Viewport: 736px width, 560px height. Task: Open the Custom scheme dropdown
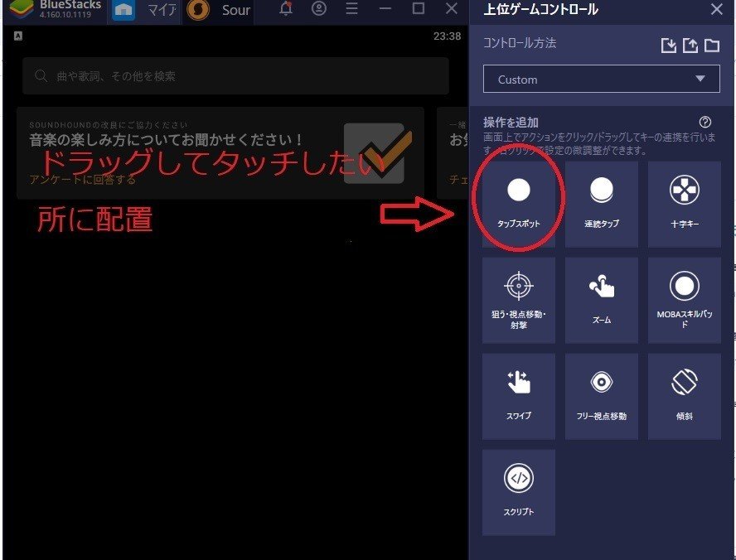point(601,80)
